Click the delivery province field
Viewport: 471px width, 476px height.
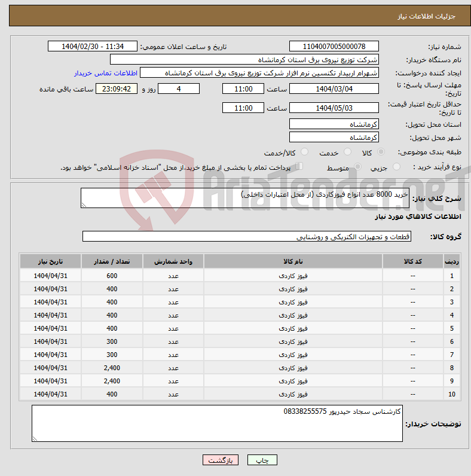point(334,124)
